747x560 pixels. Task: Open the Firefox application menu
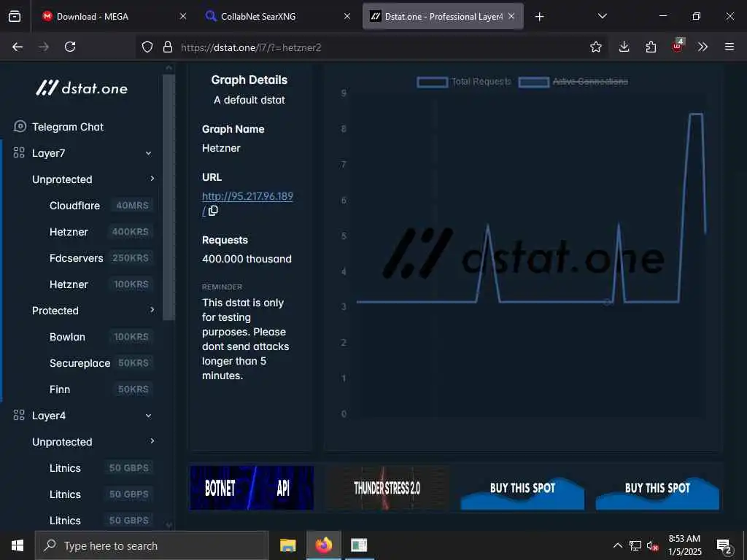(x=729, y=47)
